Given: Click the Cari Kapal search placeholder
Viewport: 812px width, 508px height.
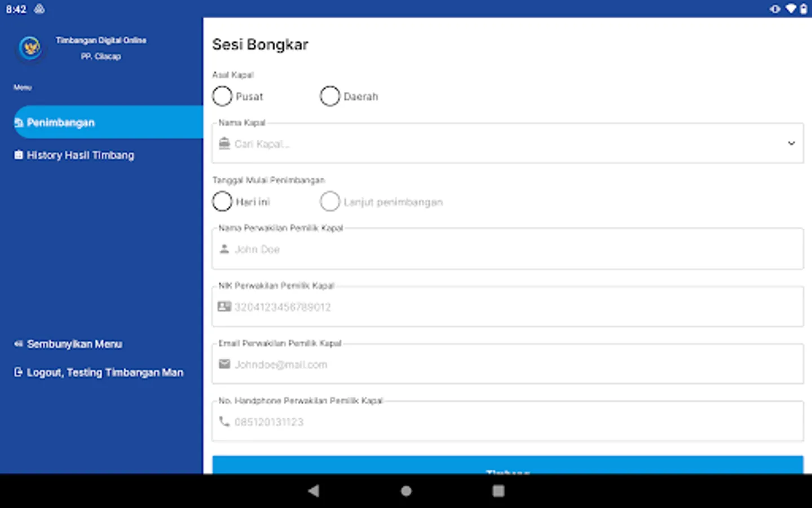Looking at the screenshot, I should (262, 144).
